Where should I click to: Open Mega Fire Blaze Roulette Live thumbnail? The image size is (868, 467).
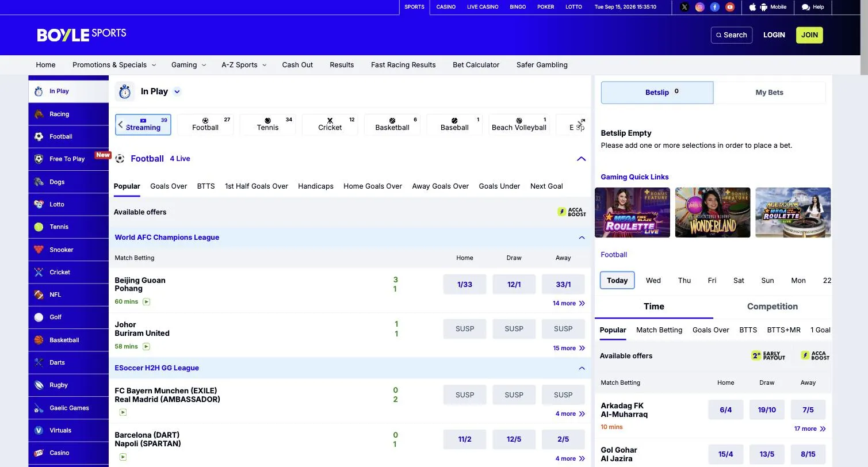(632, 212)
